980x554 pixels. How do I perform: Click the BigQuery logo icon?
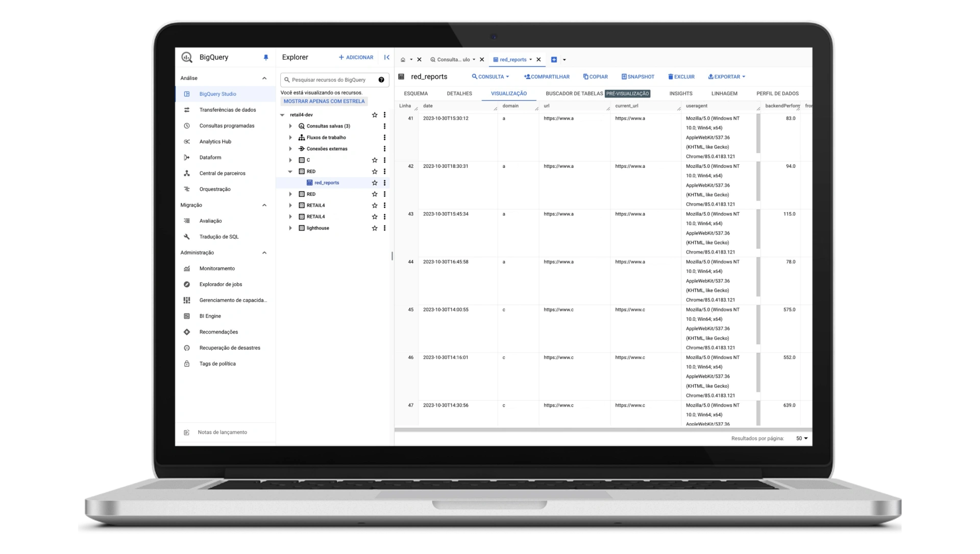[187, 57]
